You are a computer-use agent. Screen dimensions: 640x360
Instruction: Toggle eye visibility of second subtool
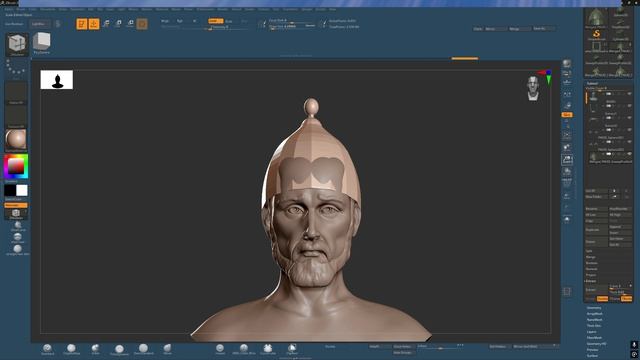coord(629,106)
